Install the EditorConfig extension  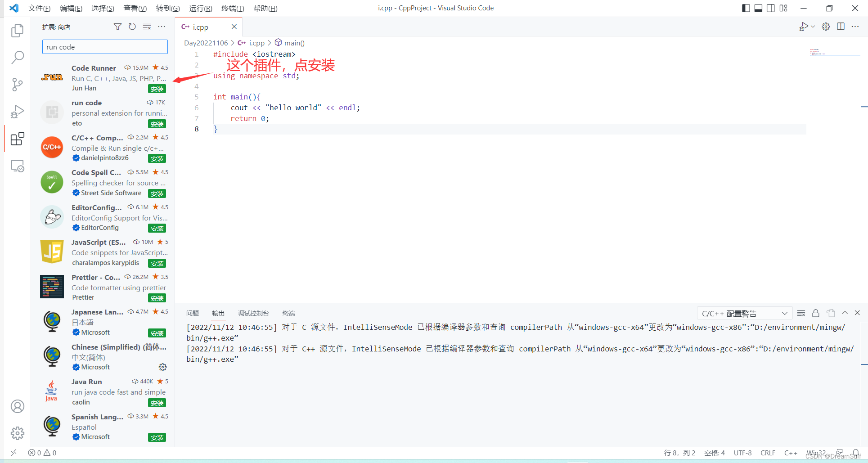tap(157, 229)
